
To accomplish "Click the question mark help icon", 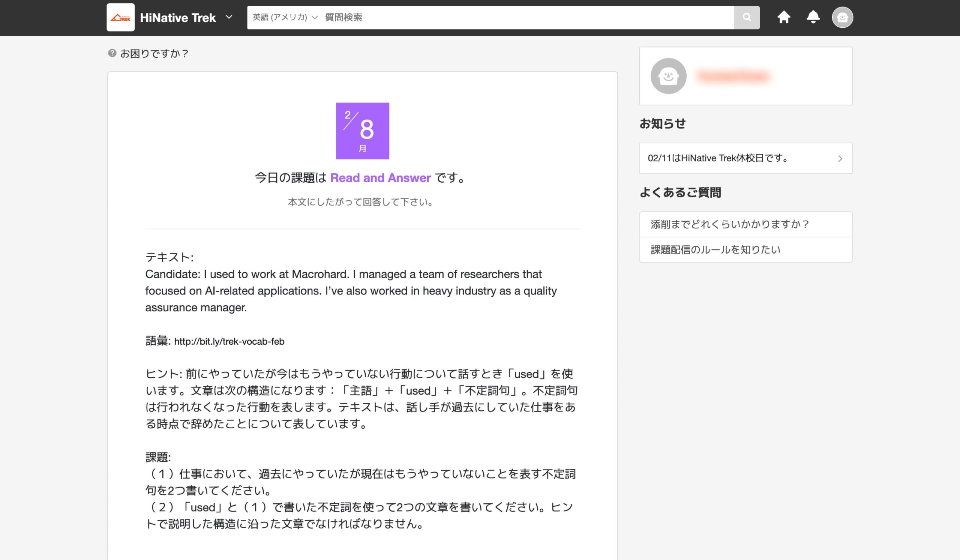I will (112, 53).
